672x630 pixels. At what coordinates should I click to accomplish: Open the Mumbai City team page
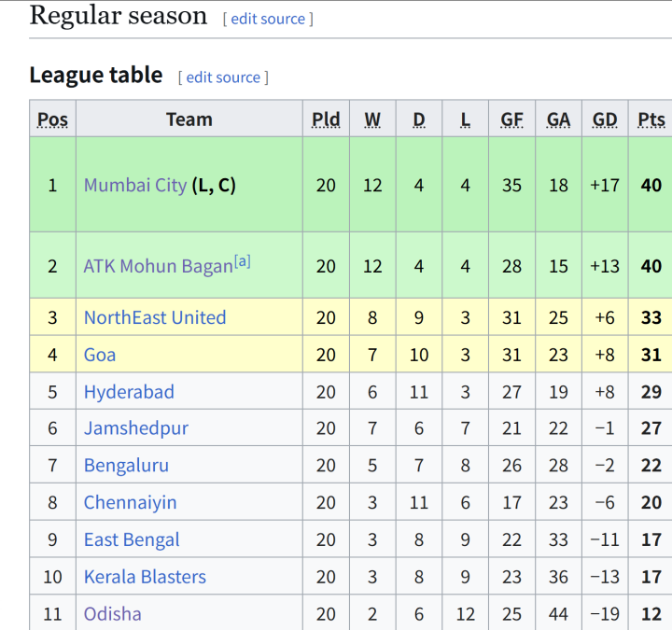(135, 185)
